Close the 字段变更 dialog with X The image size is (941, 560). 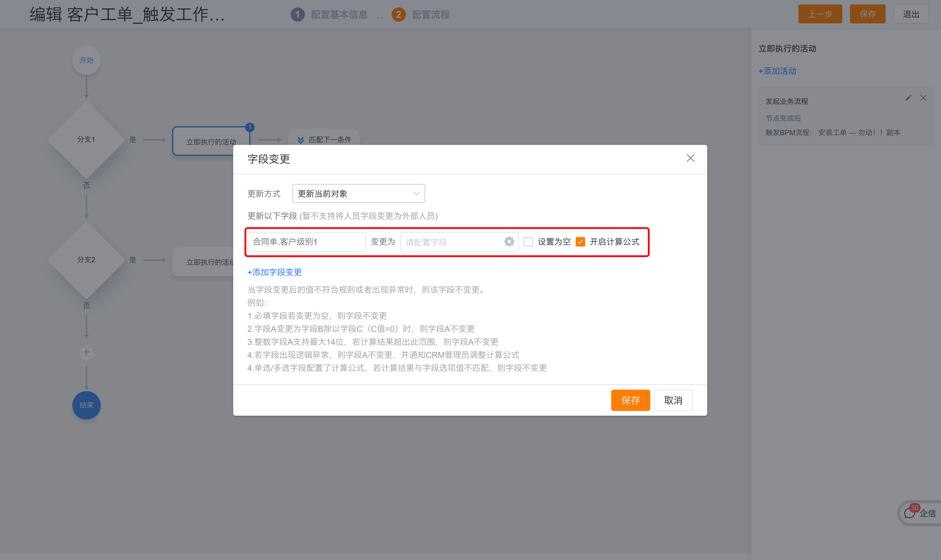(690, 158)
